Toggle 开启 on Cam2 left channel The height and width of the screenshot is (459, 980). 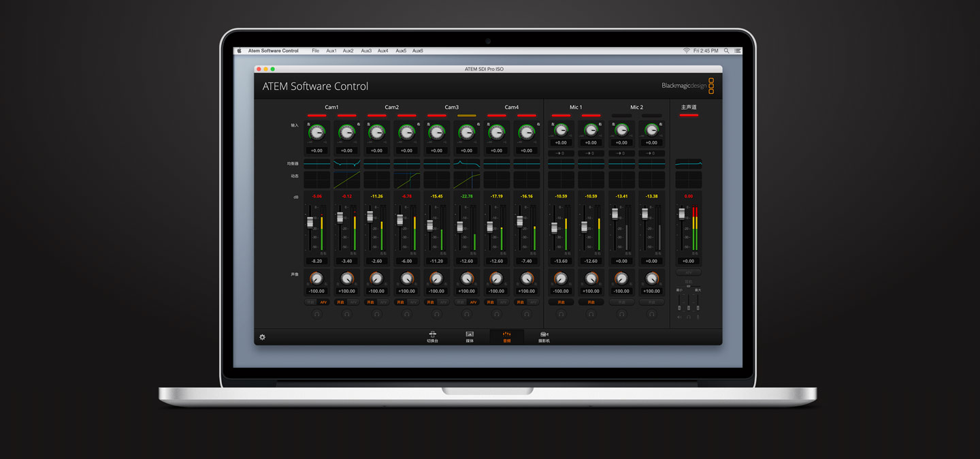[370, 302]
